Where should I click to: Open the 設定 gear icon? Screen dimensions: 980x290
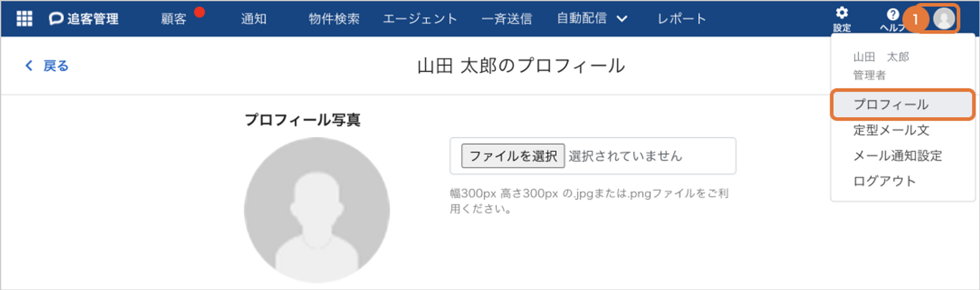coord(842,13)
